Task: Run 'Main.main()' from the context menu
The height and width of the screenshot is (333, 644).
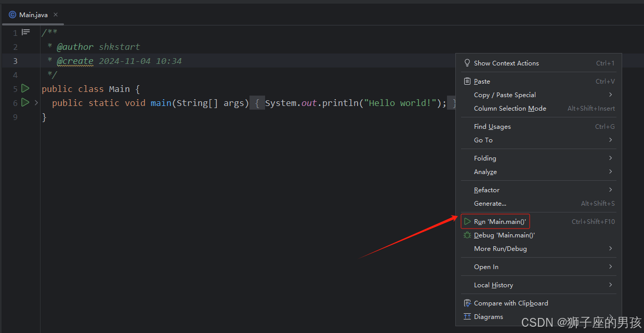Action: 538,221
